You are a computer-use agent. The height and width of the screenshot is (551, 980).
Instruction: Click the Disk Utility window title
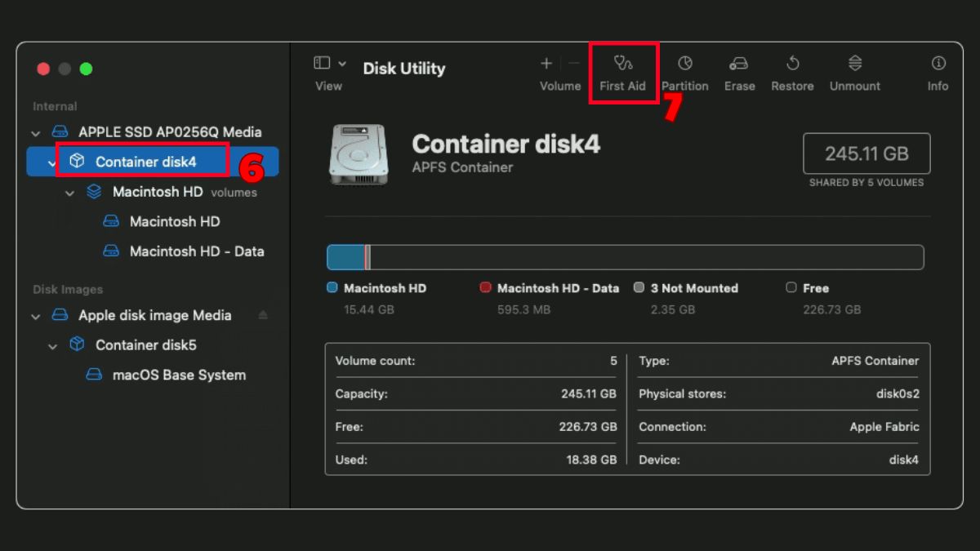pos(404,68)
